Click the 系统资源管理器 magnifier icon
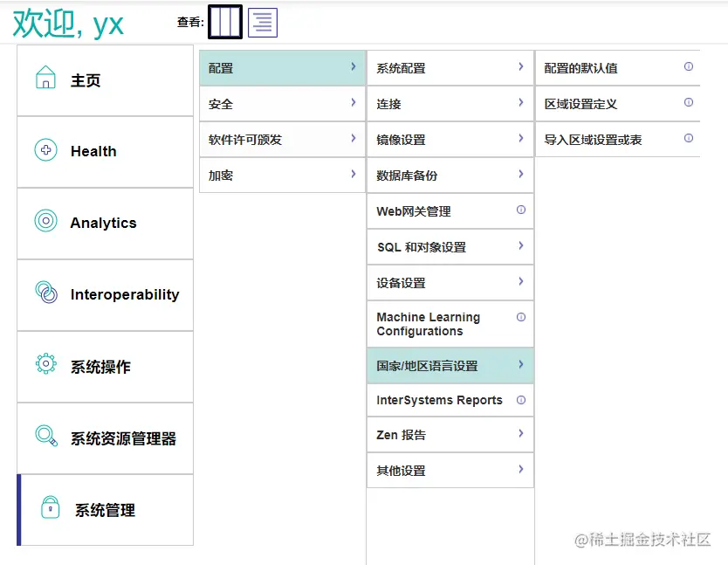 [45, 435]
